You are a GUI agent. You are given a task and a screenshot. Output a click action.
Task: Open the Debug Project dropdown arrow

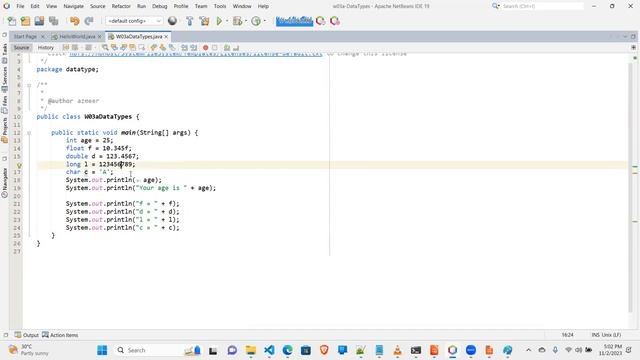246,21
